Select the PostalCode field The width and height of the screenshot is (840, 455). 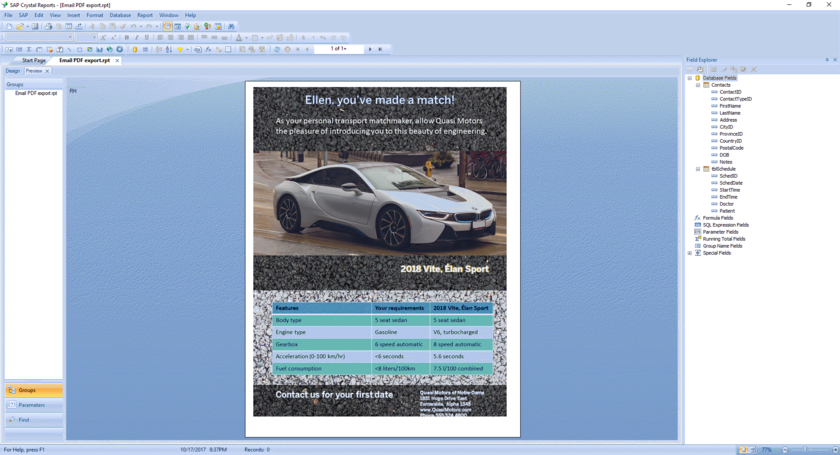pos(731,148)
